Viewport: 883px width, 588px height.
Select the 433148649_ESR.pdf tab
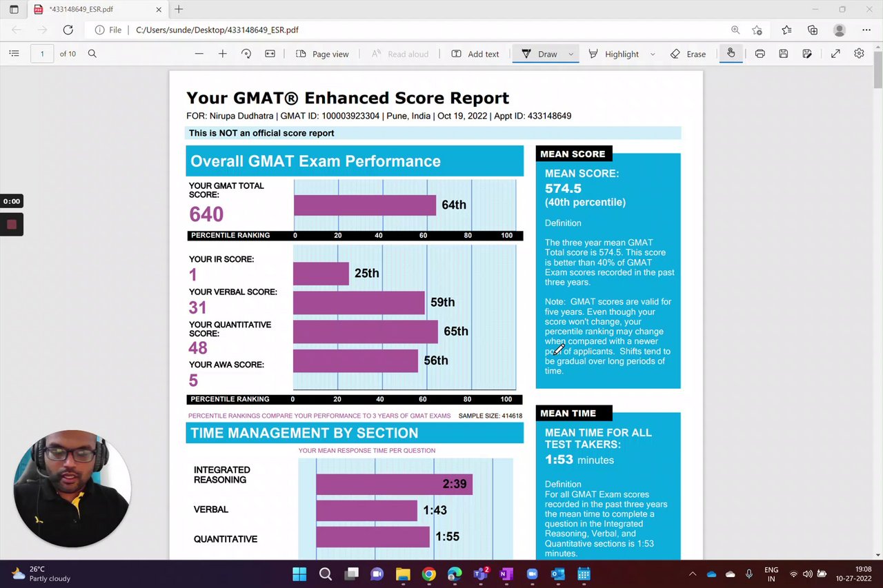[97, 10]
